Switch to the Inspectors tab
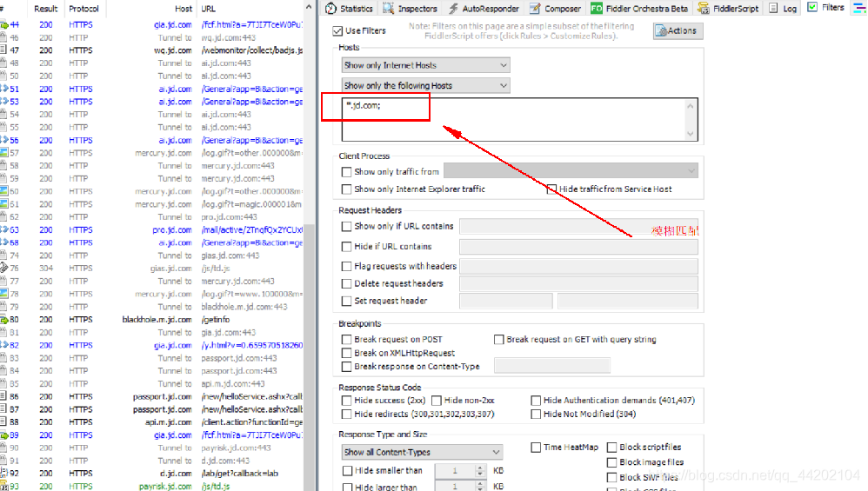The image size is (868, 491). click(411, 9)
